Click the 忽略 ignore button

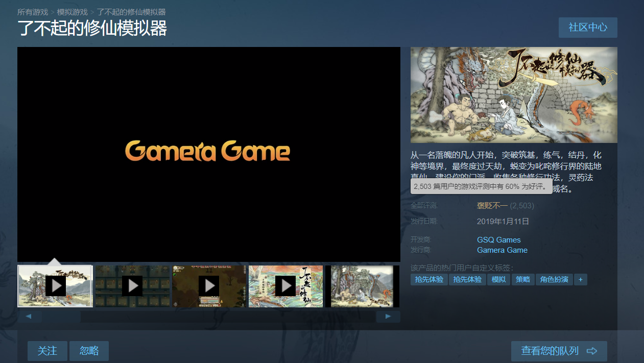[x=89, y=351]
